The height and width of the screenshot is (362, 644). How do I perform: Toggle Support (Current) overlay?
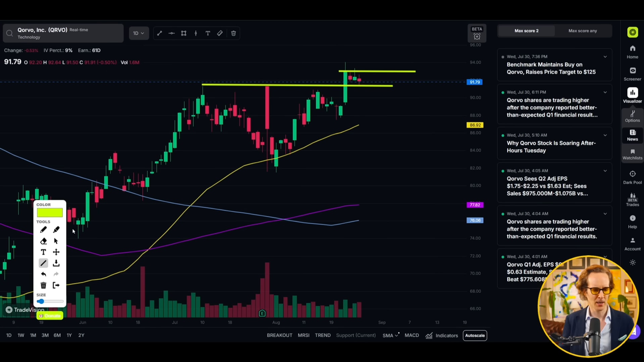coord(356,335)
